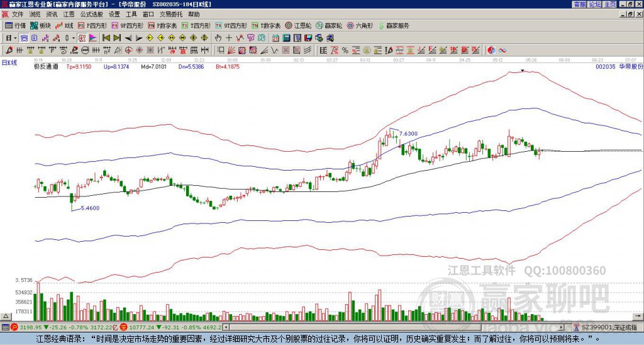This screenshot has height=345, width=644.
Task: Click the Shenzhen index 10777.24 status value
Action: click(142, 327)
